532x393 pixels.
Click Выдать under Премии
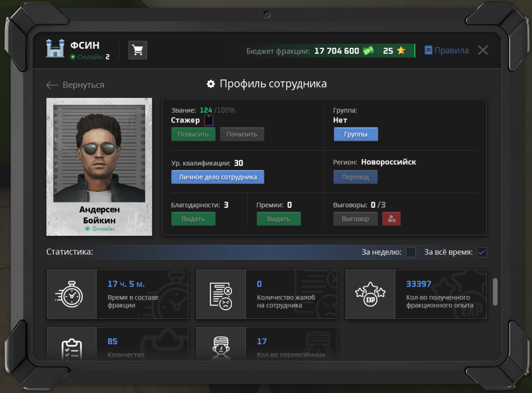coord(278,219)
